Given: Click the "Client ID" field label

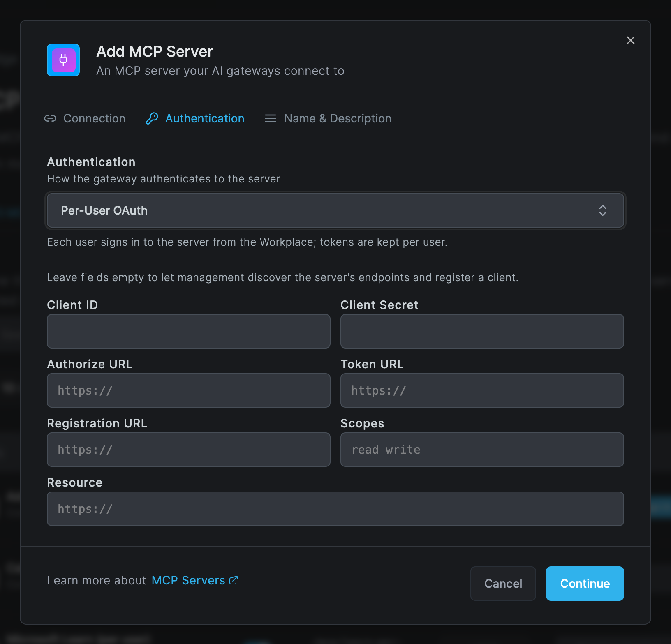Looking at the screenshot, I should [73, 305].
